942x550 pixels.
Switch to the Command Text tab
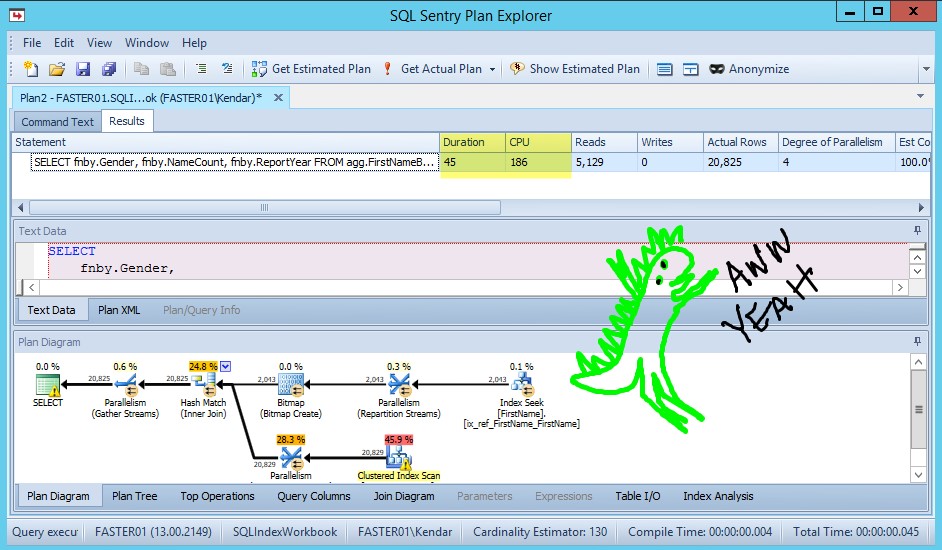coord(58,122)
